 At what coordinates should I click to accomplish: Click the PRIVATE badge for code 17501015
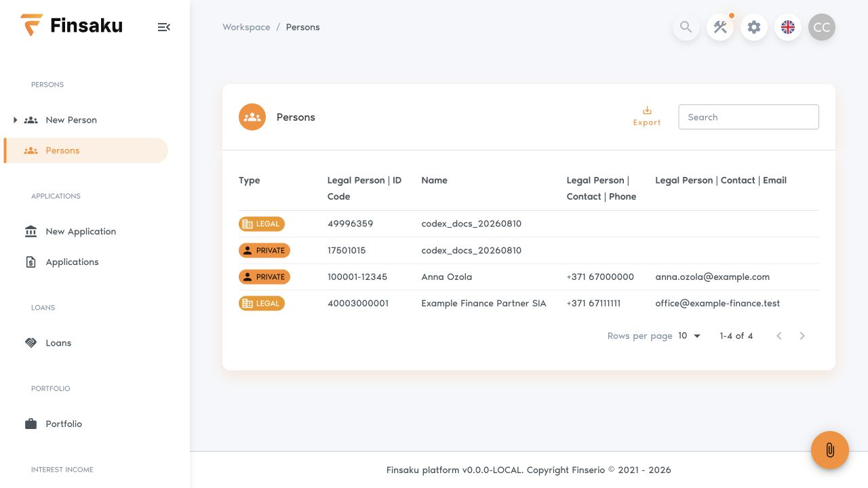[264, 250]
